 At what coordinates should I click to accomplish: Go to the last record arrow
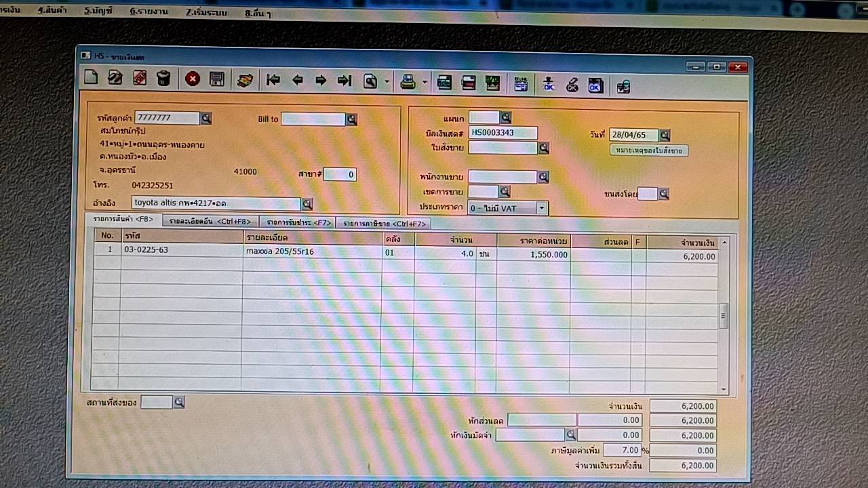pyautogui.click(x=344, y=81)
